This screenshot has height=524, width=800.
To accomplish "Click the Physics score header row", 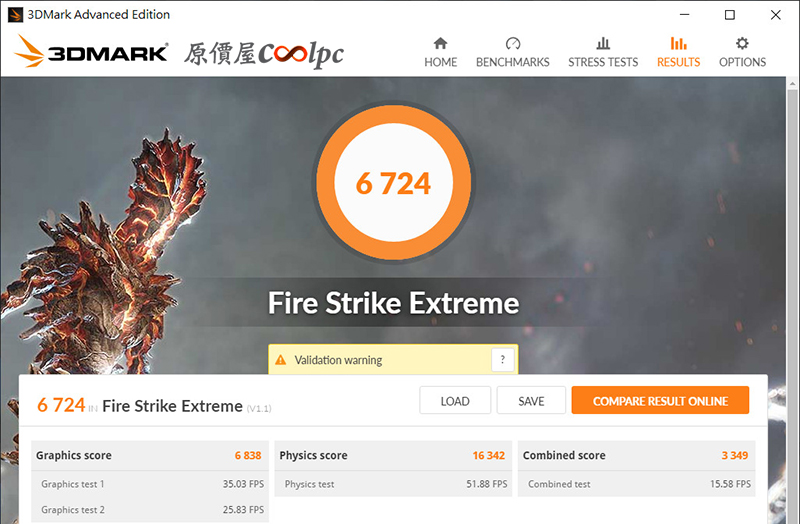I will tap(393, 455).
